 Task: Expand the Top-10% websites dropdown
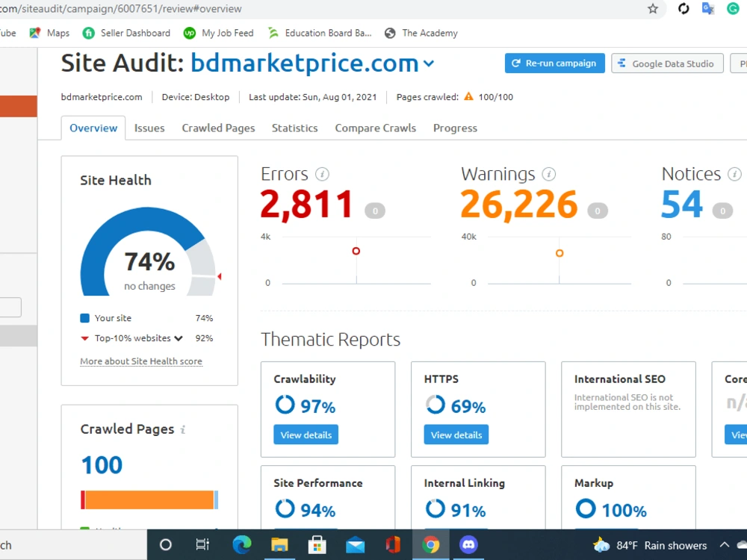coord(179,338)
